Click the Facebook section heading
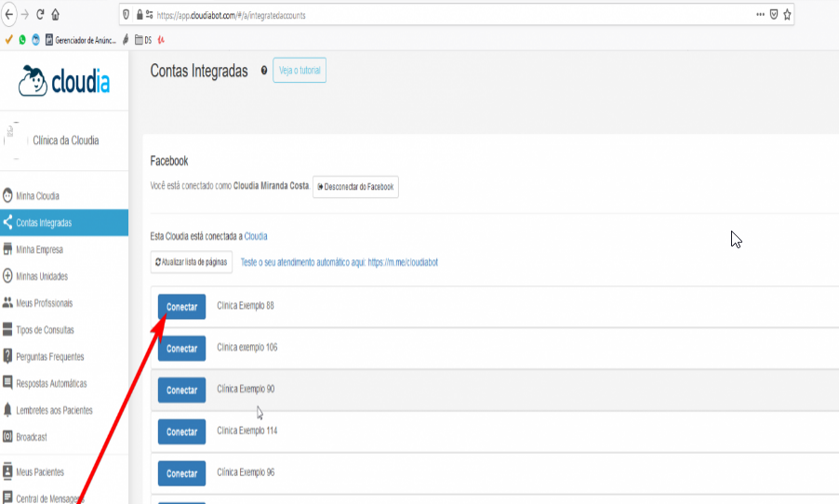 tap(169, 161)
